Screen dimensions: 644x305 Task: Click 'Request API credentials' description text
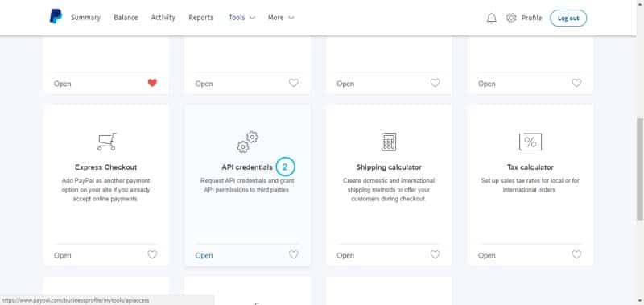(x=247, y=185)
